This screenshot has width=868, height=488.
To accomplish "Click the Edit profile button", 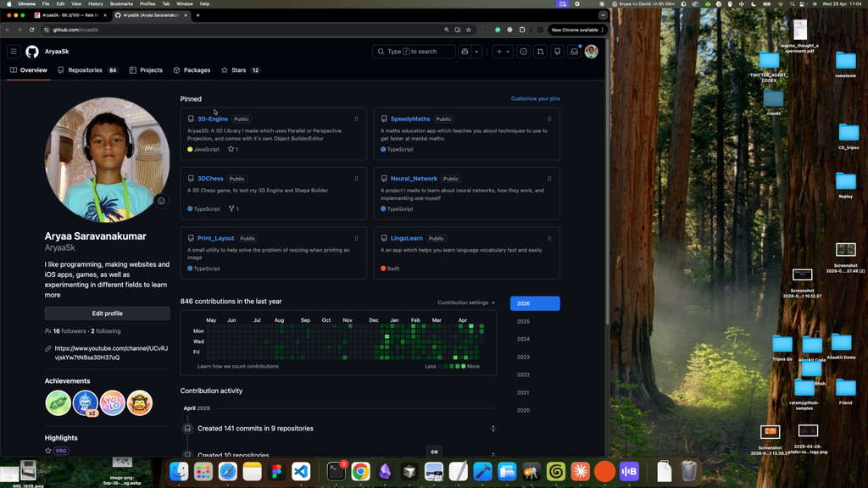I will click(x=108, y=313).
